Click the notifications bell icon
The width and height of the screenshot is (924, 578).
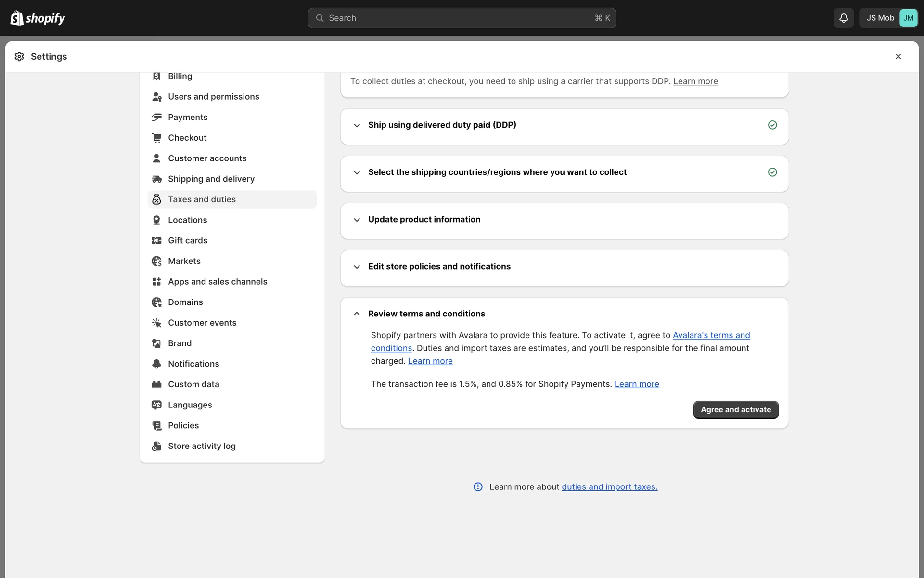pyautogui.click(x=843, y=18)
